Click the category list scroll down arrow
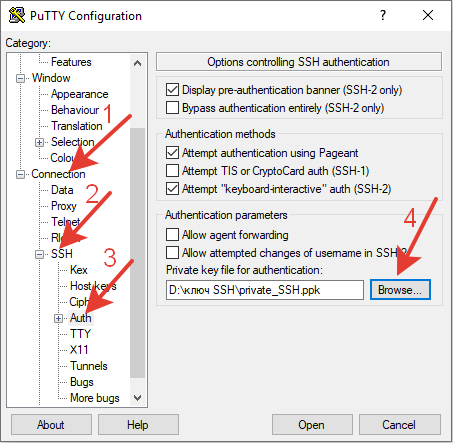Image resolution: width=453 pixels, height=443 pixels. (137, 398)
